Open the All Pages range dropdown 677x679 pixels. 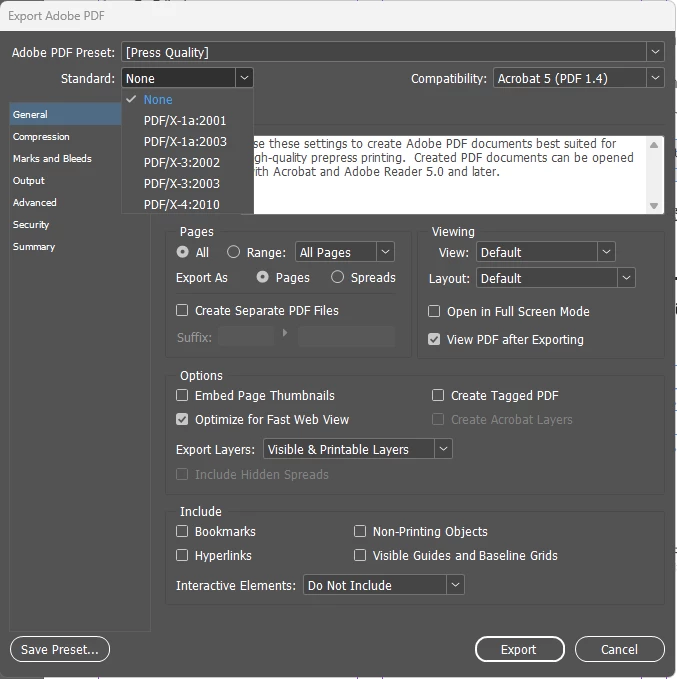point(345,252)
